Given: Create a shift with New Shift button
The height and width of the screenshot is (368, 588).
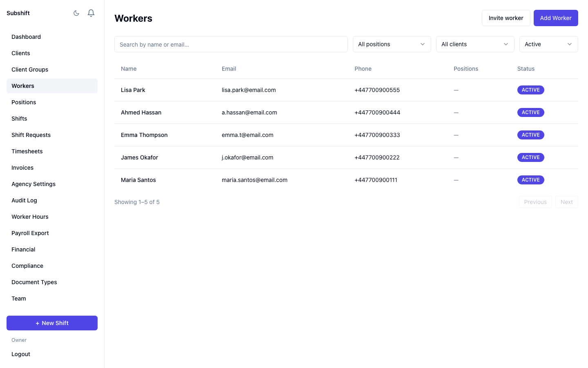Looking at the screenshot, I should pos(52,323).
